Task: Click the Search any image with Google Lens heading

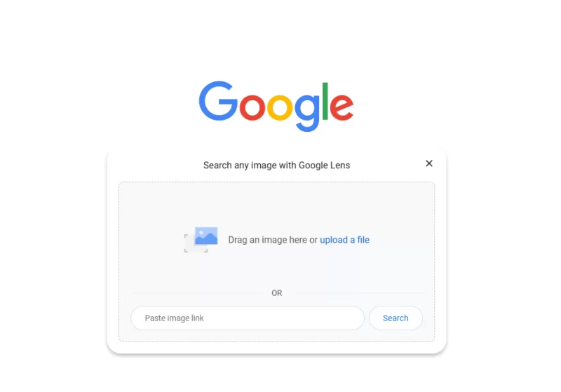Action: (x=276, y=165)
